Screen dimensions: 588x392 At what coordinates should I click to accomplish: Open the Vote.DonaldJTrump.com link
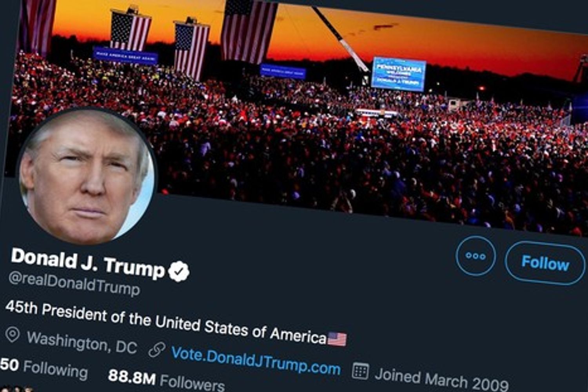(256, 360)
